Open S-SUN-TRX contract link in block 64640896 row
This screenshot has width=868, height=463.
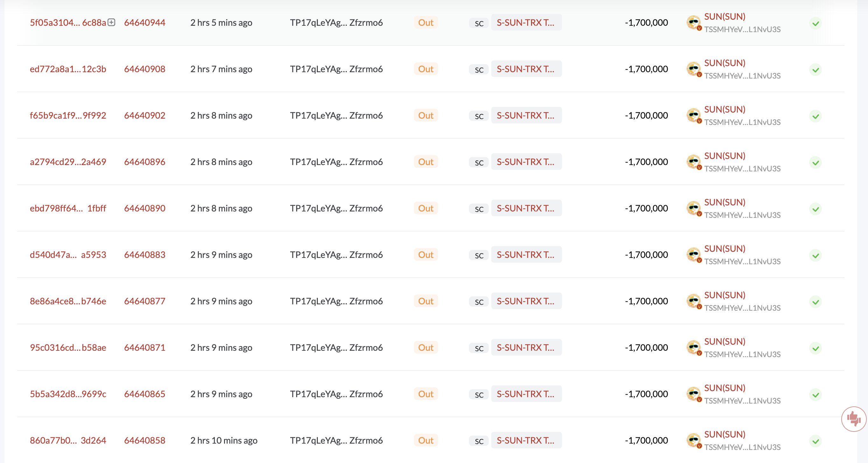pyautogui.click(x=526, y=162)
